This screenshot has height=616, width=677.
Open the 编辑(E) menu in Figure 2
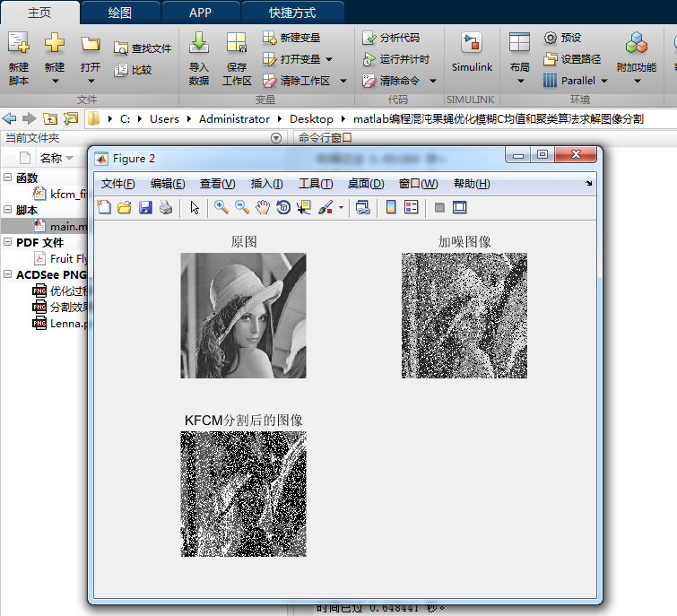[x=168, y=184]
